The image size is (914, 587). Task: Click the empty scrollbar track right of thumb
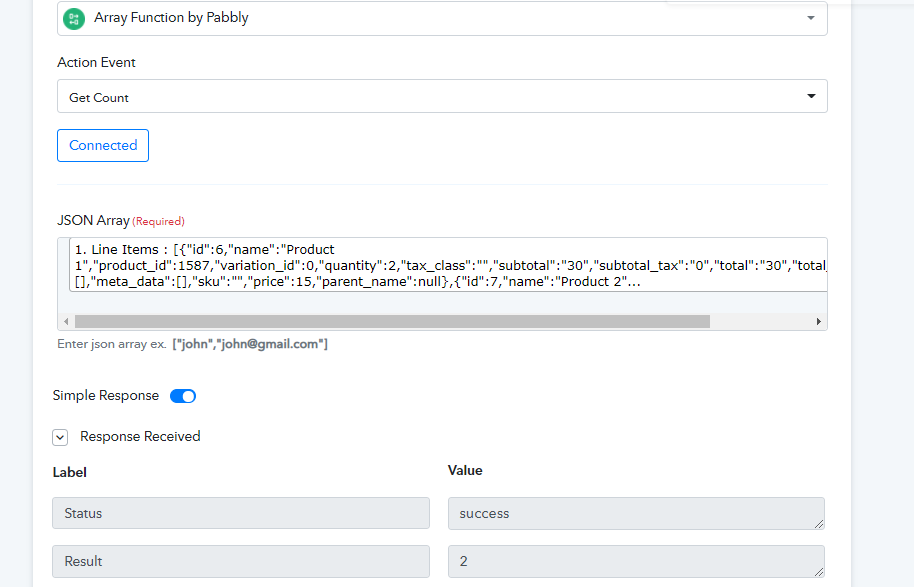(760, 322)
